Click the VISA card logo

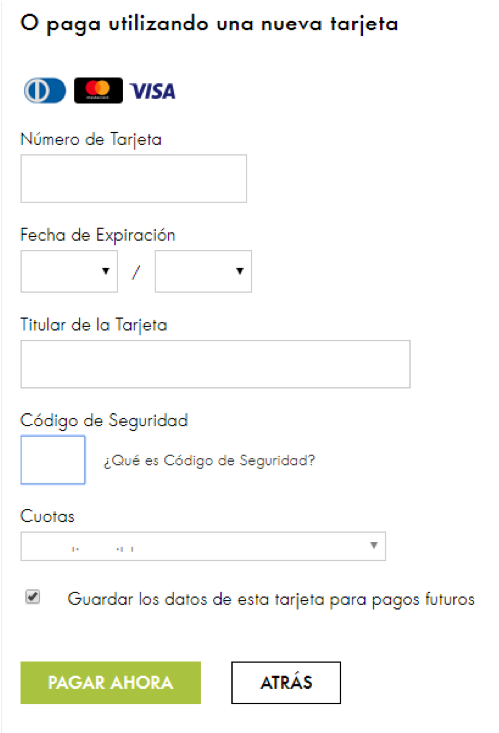click(152, 91)
